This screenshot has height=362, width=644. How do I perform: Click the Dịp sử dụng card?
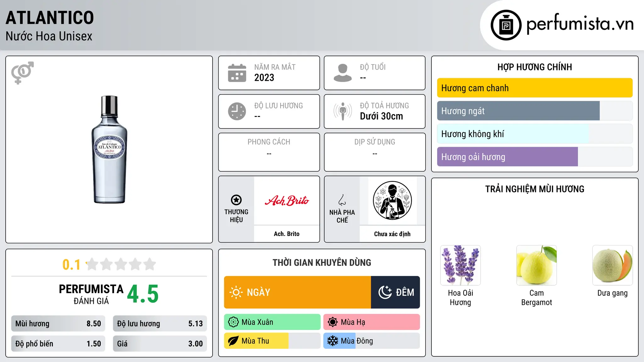click(375, 152)
